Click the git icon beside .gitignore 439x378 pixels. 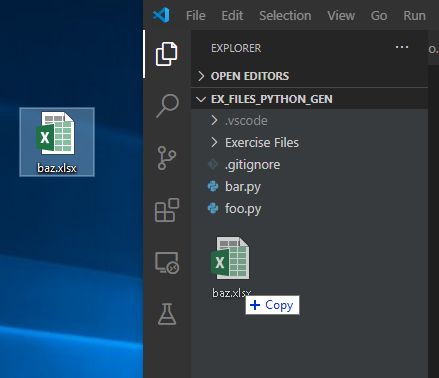click(x=212, y=164)
